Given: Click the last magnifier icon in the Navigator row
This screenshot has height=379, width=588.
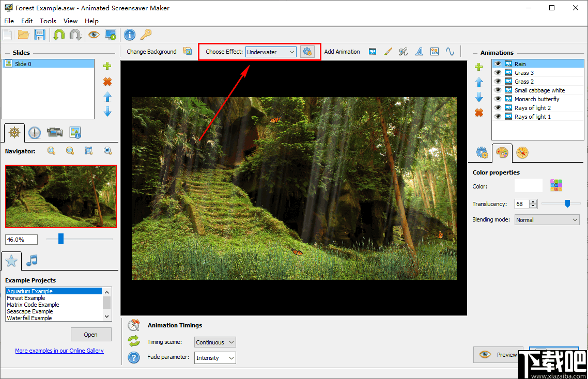Looking at the screenshot, I should coord(107,151).
